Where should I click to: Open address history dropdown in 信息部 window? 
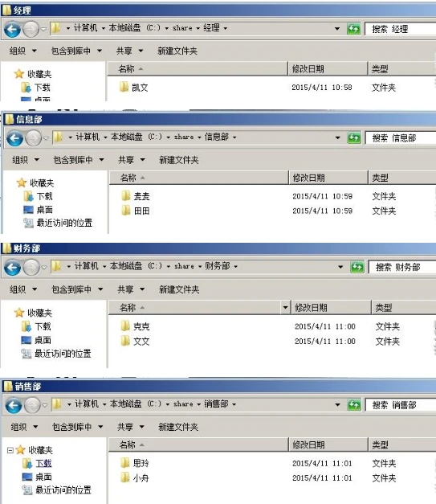(337, 138)
